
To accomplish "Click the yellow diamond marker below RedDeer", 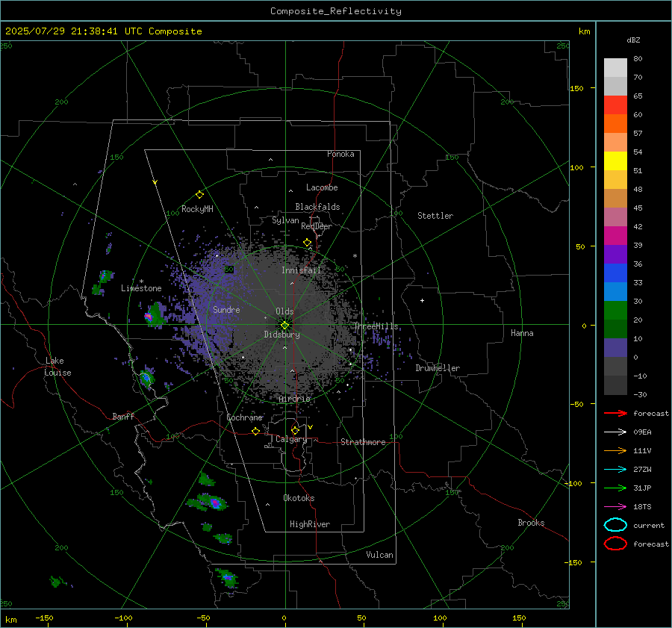I will click(x=308, y=243).
